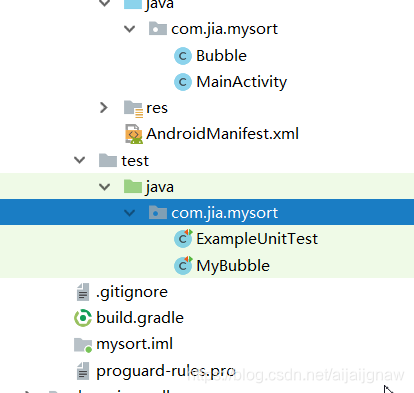Screen dimensions: 414x393
Task: Expand the res folder chevron
Action: 104,108
